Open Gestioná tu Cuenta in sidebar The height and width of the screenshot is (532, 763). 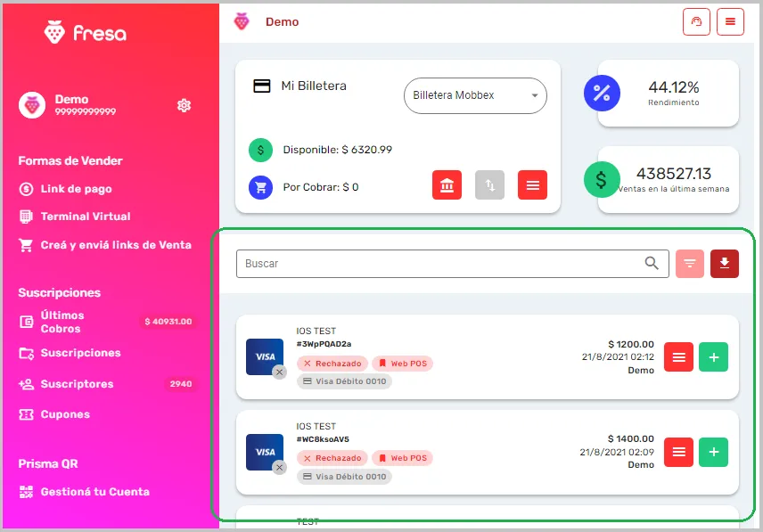point(84,492)
